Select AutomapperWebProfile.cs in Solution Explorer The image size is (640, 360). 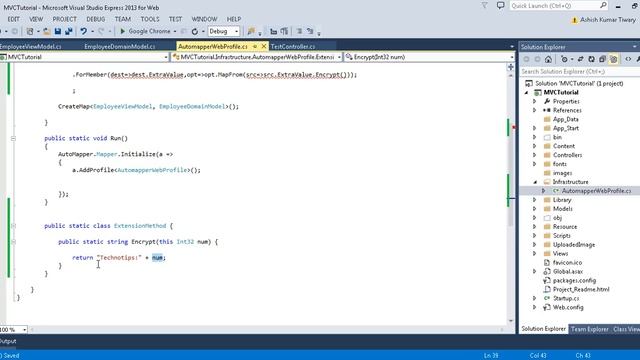pos(596,191)
